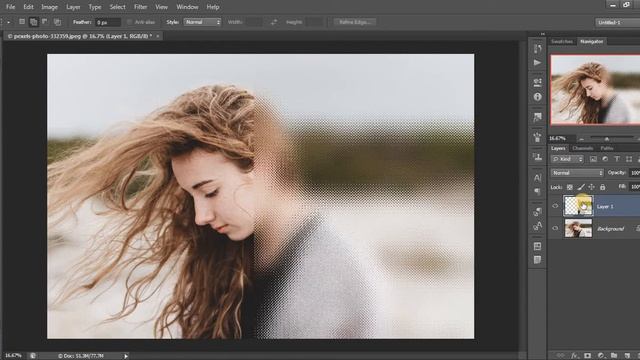Switch to the Channels tab
640x360 pixels.
pos(583,148)
